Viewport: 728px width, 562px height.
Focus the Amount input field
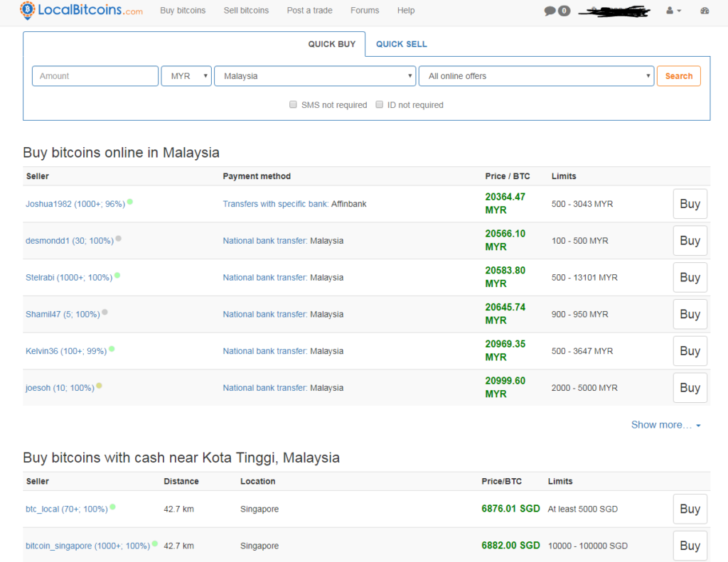tap(95, 76)
